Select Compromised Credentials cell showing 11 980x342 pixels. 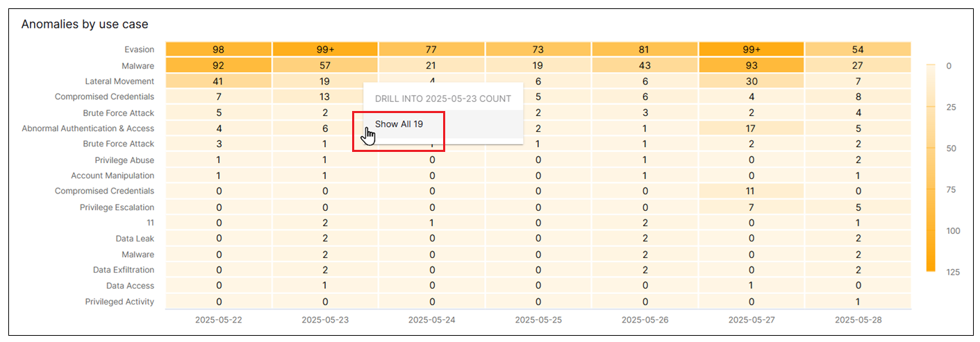pos(751,191)
